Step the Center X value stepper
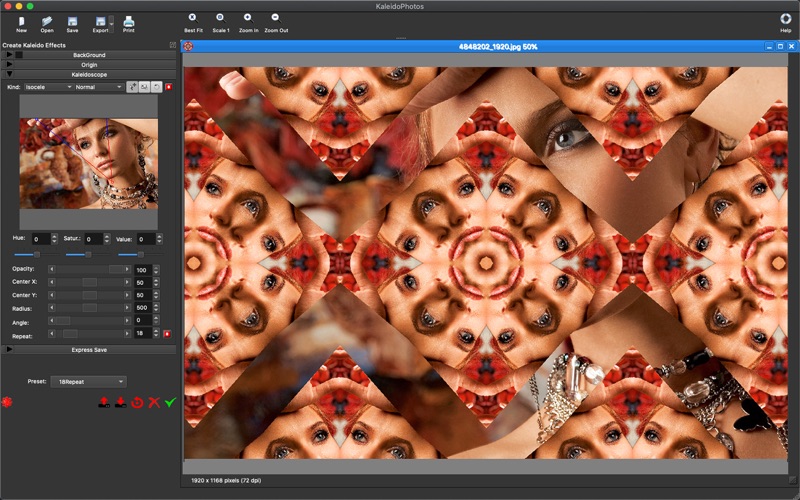The height and width of the screenshot is (500, 800). pos(156,283)
